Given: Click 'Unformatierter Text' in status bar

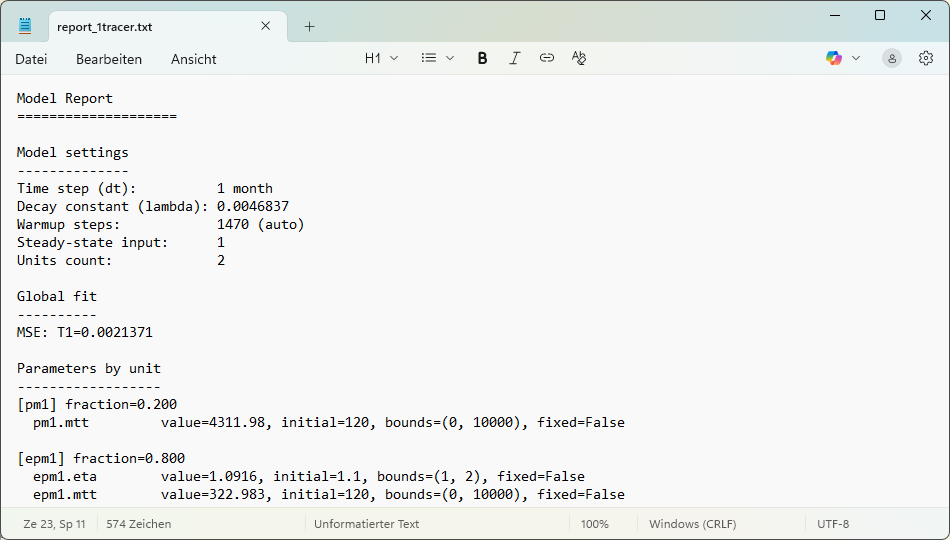Looking at the screenshot, I should coord(366,524).
